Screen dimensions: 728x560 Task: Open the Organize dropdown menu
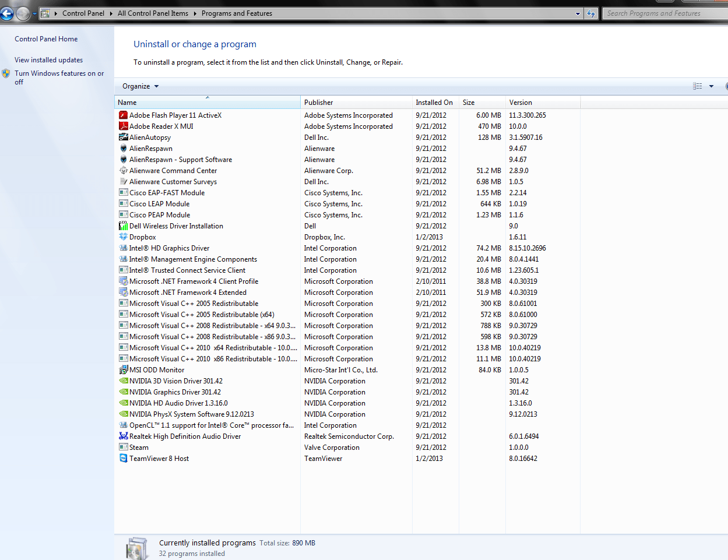coord(140,86)
